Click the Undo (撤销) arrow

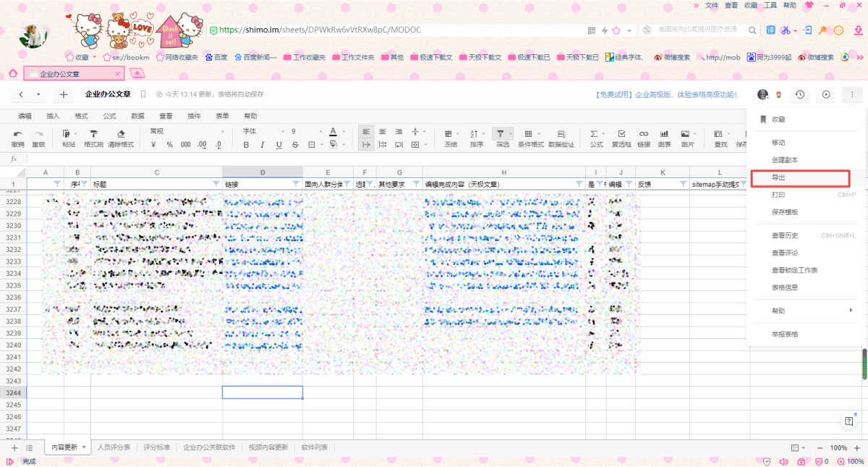tap(18, 138)
